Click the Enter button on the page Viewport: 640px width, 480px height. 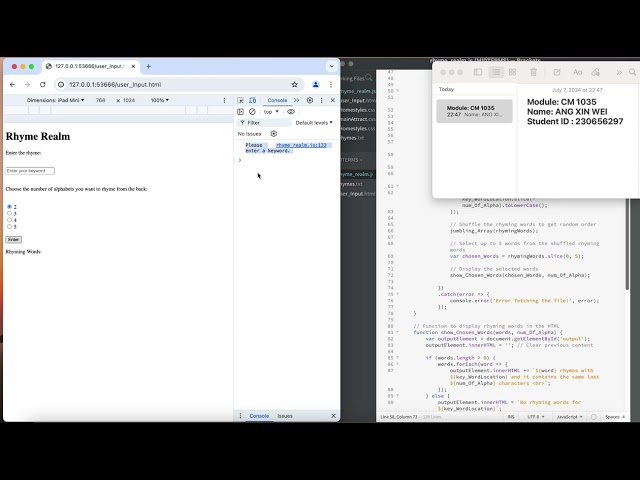click(13, 240)
